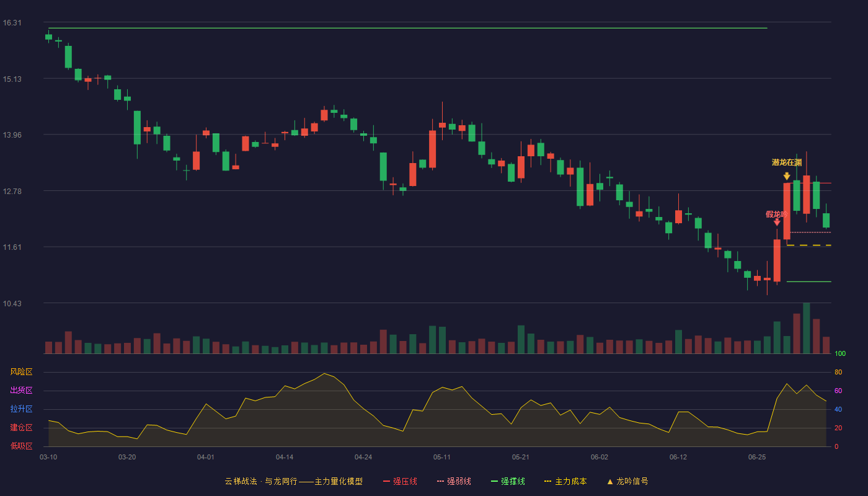Click the 主力量化模型 title text

339,481
